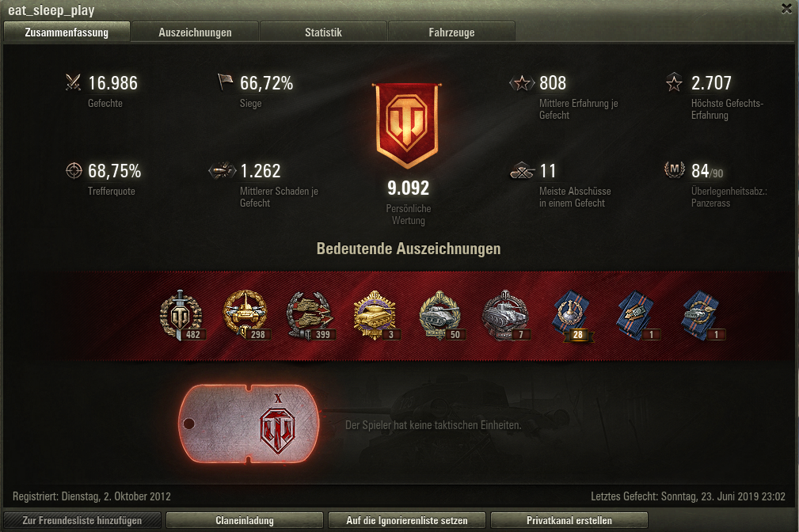799x532 pixels.
Task: Click the crossed swords Gefechte icon
Action: [x=74, y=82]
